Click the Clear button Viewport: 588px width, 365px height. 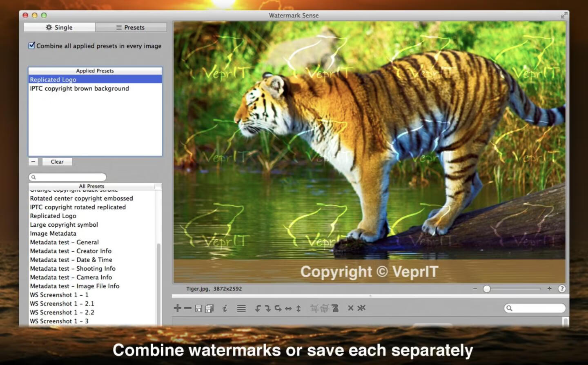tap(57, 162)
